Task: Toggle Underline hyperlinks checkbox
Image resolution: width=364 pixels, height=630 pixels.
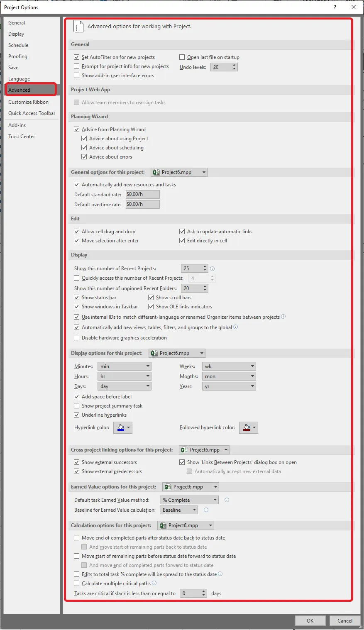Action: (x=76, y=415)
